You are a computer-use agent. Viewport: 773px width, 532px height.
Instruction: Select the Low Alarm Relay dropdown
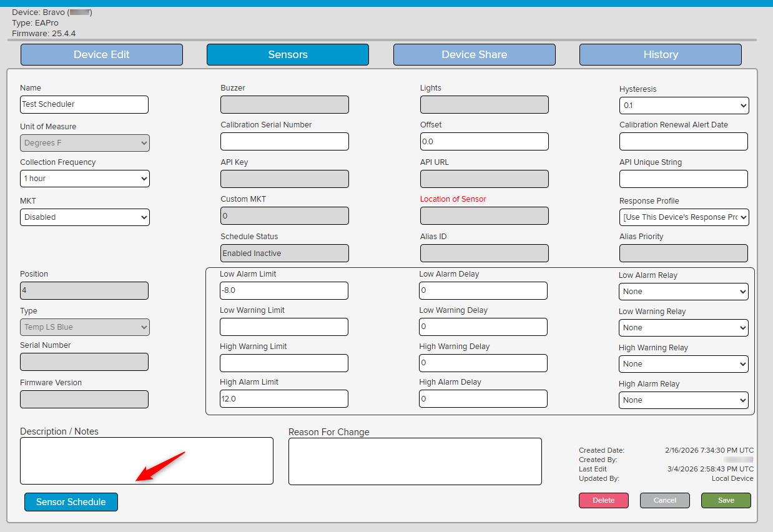[x=684, y=292]
